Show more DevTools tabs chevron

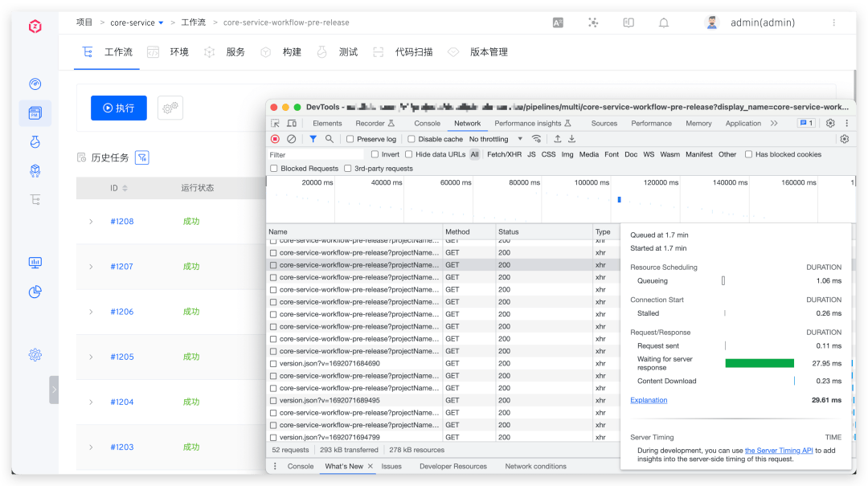tap(774, 124)
